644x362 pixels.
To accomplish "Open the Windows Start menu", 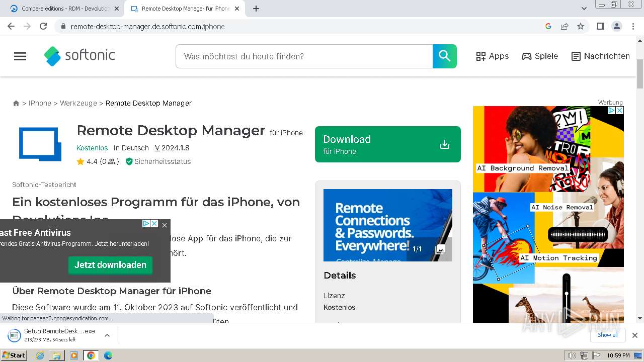I will click(14, 355).
